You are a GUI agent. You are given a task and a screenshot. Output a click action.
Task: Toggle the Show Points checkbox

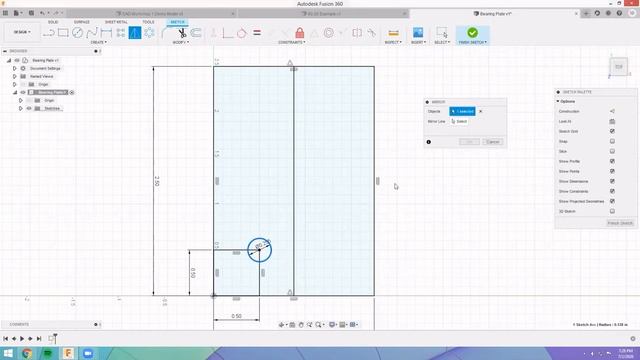[612, 171]
